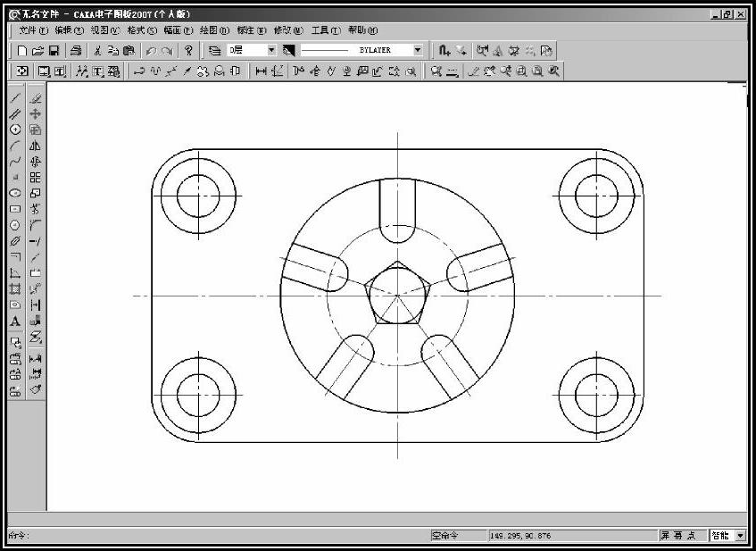Open the 绘图 (Draw) menu
This screenshot has height=551, width=756.
pyautogui.click(x=212, y=29)
